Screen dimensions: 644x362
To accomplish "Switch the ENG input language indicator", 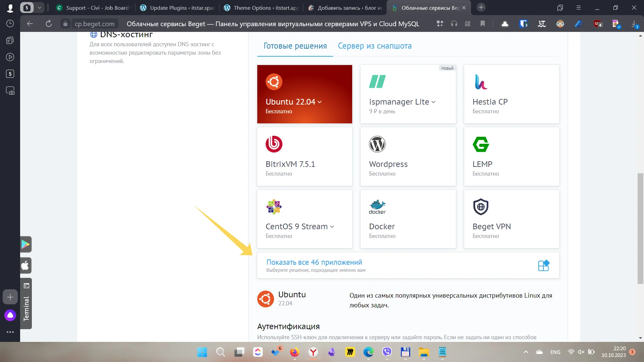I will 555,352.
